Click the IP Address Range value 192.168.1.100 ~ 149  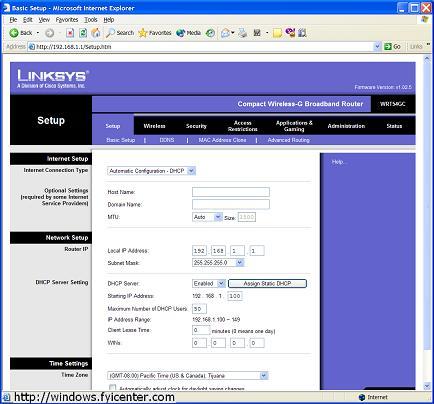coord(216,319)
